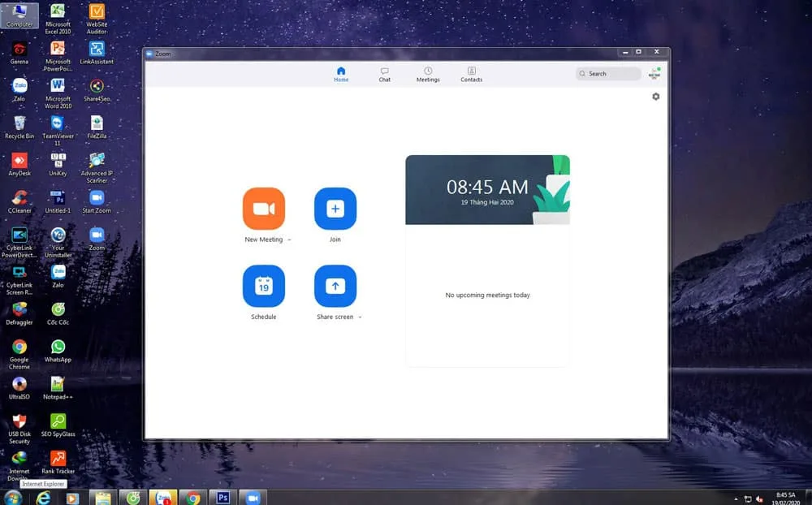The image size is (812, 505).
Task: Click the blue Join meeting icon
Action: [335, 208]
